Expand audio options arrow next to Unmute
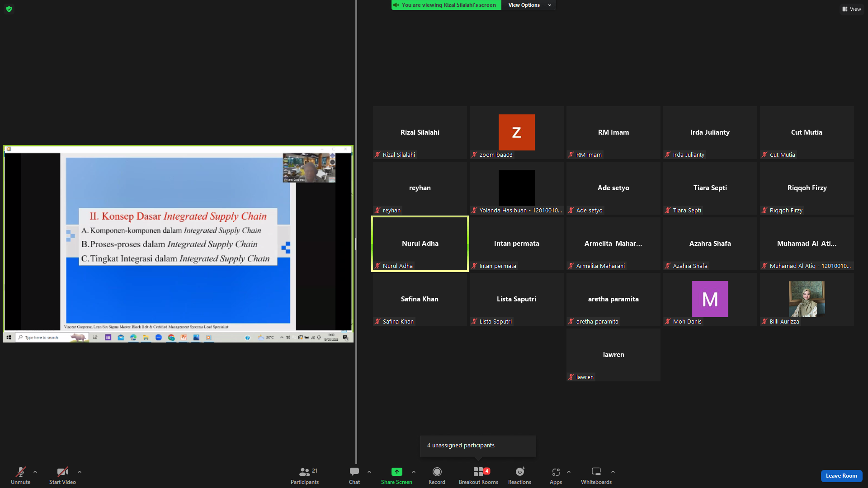 (35, 472)
